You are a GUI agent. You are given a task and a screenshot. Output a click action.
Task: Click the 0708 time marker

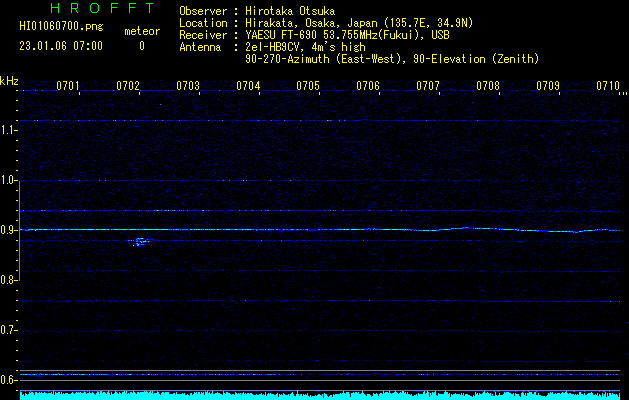[x=488, y=86]
